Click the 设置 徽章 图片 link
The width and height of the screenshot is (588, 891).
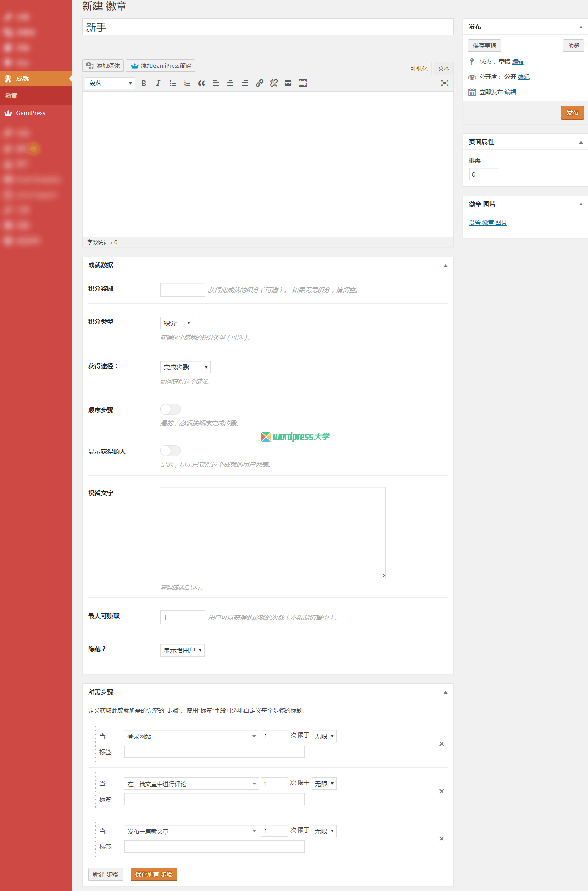point(488,223)
